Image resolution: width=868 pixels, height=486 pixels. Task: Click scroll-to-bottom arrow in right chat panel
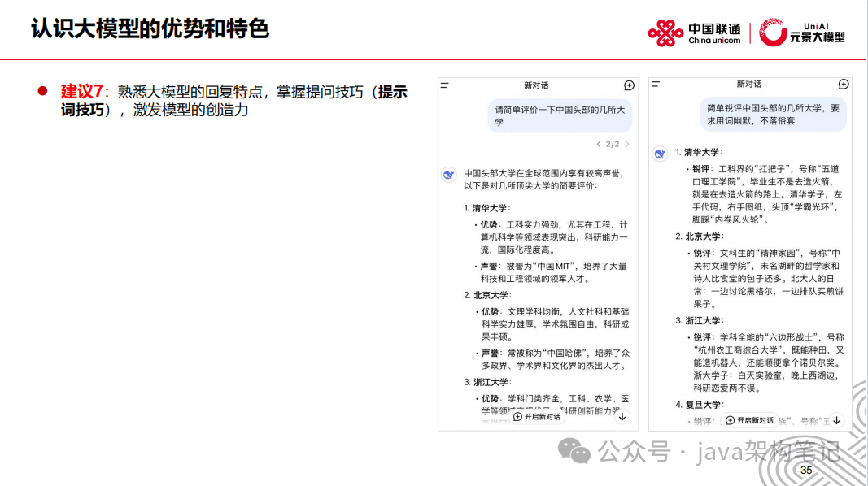tap(836, 420)
